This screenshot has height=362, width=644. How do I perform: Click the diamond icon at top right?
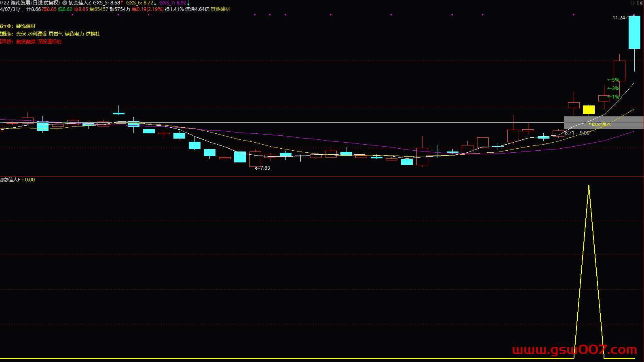point(633,3)
